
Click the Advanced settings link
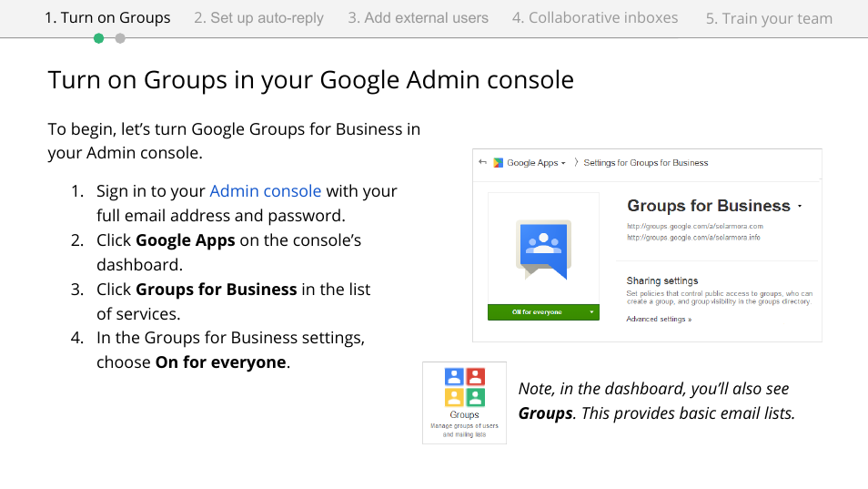click(659, 319)
